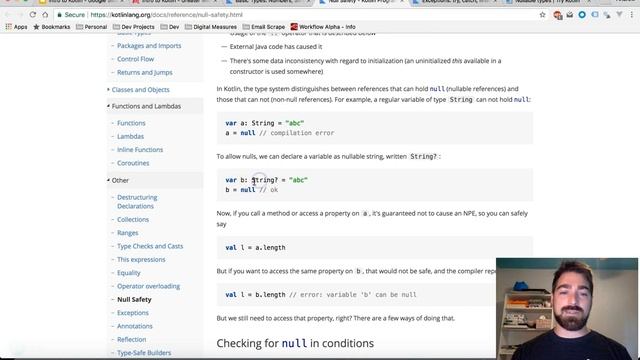Click the blue circle extension icon
The width and height of the screenshot is (640, 360).
(582, 15)
